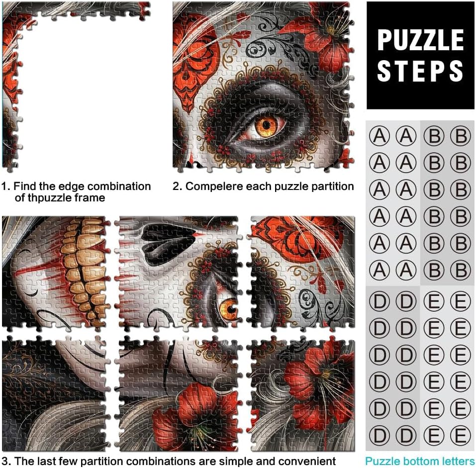Viewport: 476px width, 468px height.
Task: Select the dark partition with gold filigree
Action: tap(56, 393)
